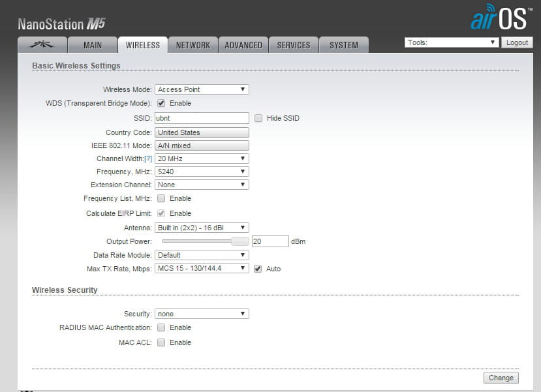Switch to the SYSTEM tab
Image resolution: width=541 pixels, height=392 pixels.
[x=344, y=45]
